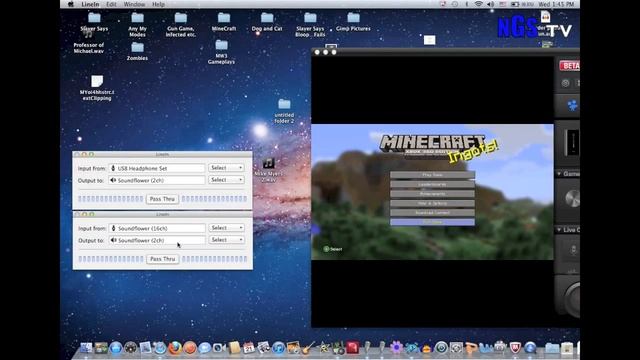Click Output to field in Soundflower (16ch) window

157,240
